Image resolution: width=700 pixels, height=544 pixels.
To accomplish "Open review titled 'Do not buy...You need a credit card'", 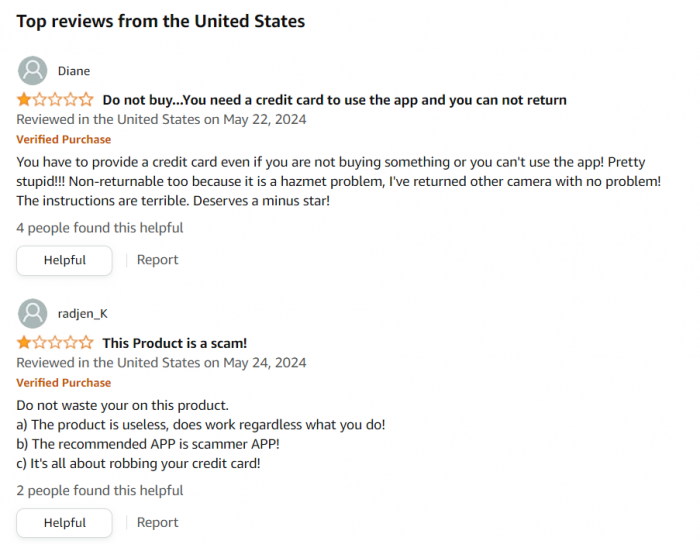I will point(334,100).
